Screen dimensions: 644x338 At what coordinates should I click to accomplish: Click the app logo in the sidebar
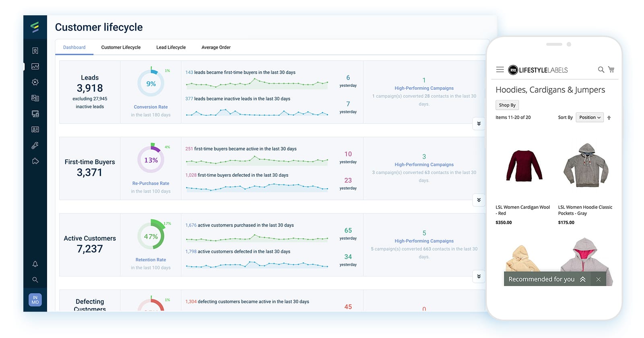[x=35, y=27]
